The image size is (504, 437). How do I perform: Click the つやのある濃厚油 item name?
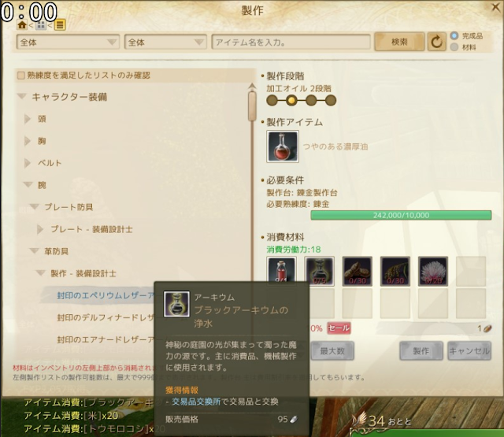coord(335,146)
